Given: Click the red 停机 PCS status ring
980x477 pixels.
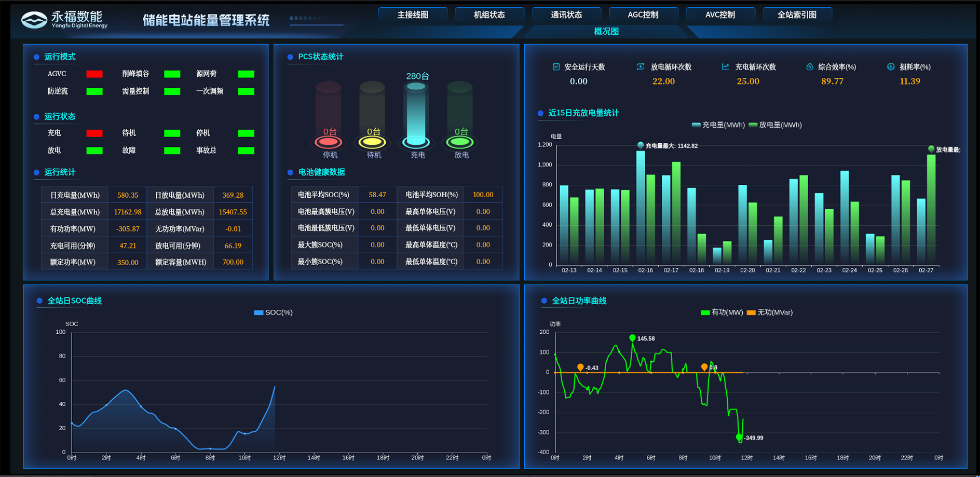Looking at the screenshot, I should (x=329, y=142).
